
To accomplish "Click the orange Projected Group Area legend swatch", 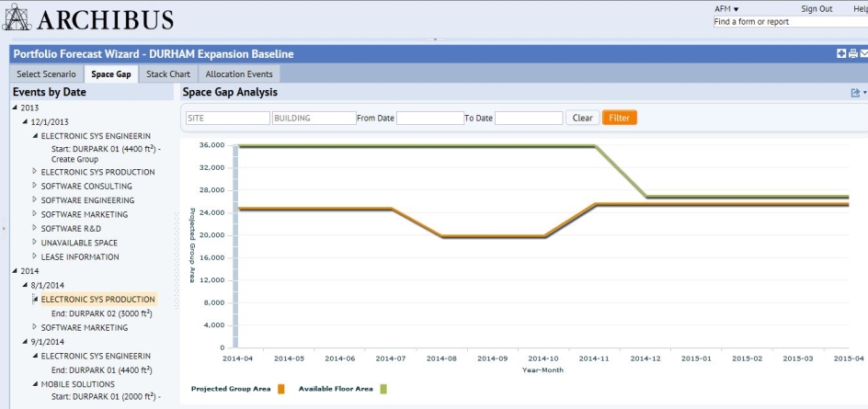I will point(281,389).
